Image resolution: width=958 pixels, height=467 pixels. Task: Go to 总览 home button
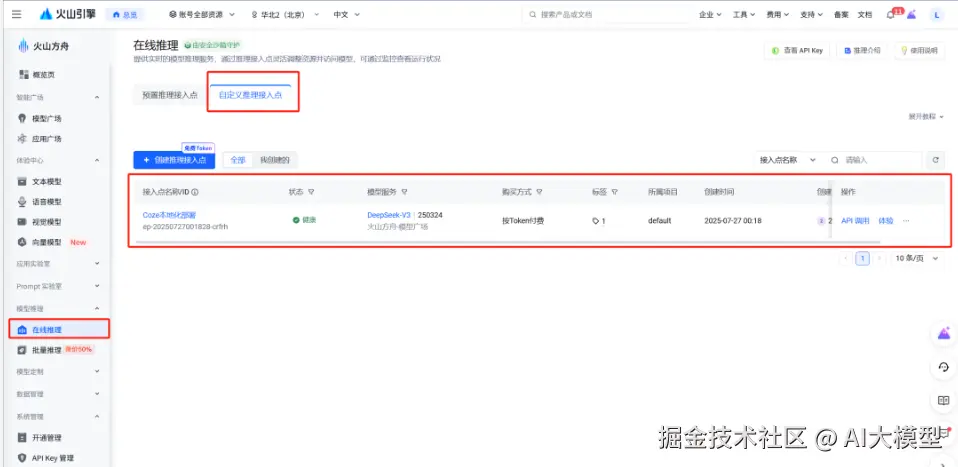pos(125,15)
